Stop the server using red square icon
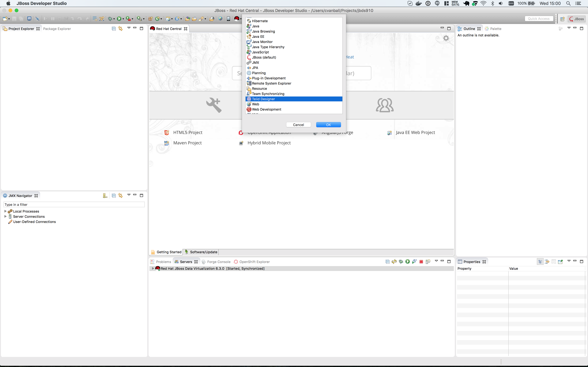588x367 pixels. point(421,262)
